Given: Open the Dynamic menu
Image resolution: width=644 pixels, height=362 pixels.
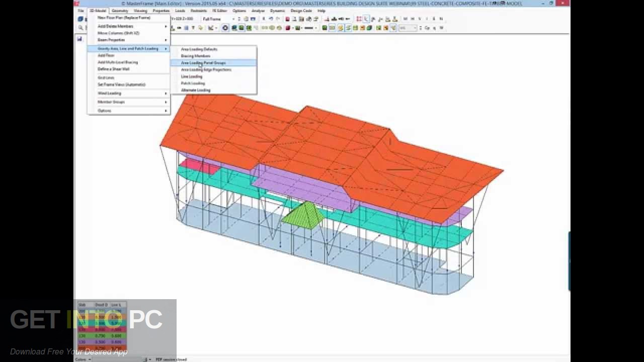Looking at the screenshot, I should [277, 11].
